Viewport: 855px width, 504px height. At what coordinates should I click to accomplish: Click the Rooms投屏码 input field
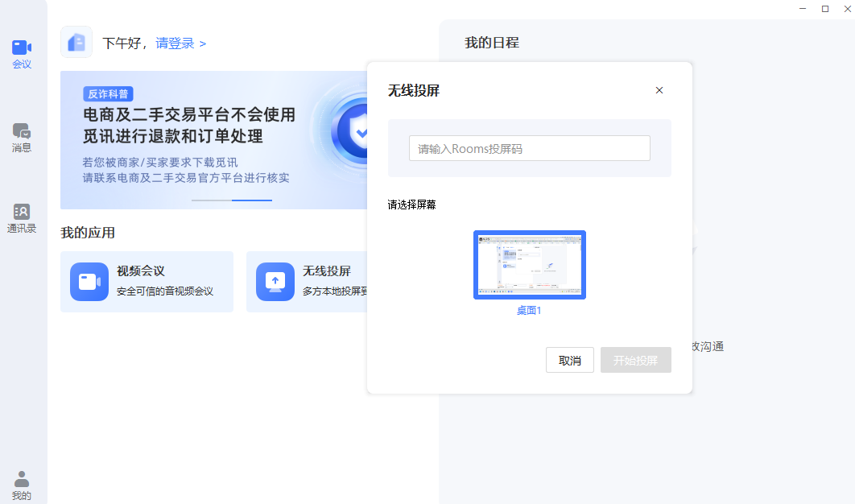(529, 148)
